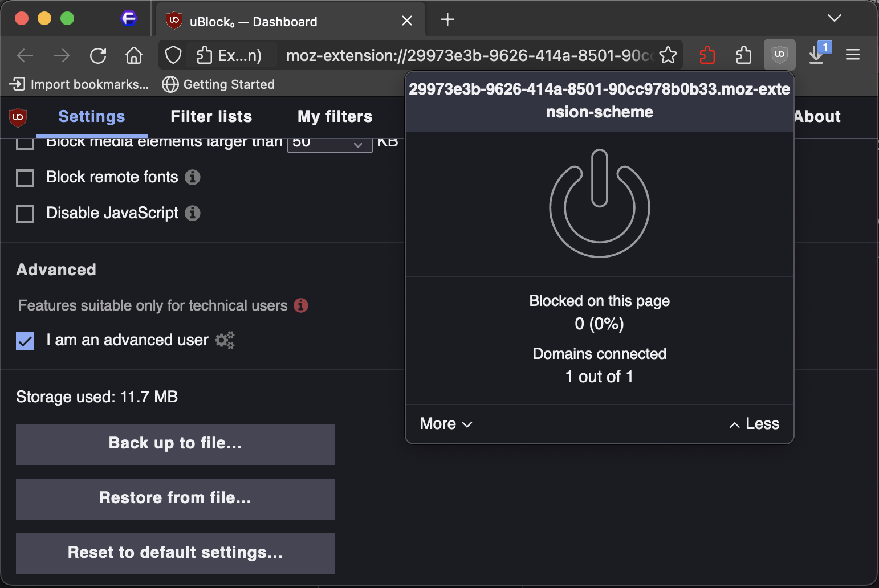Check the Disable JavaScript checkbox
879x588 pixels.
(25, 214)
